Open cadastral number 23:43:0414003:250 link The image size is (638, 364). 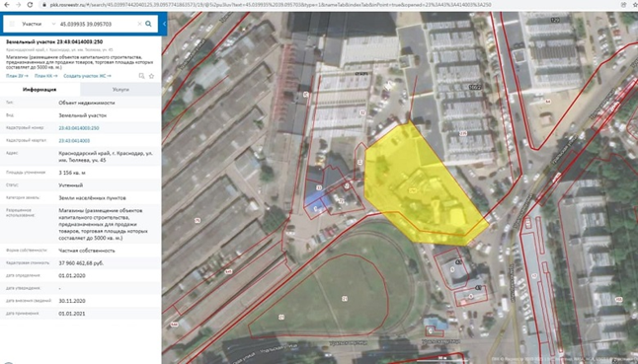79,128
